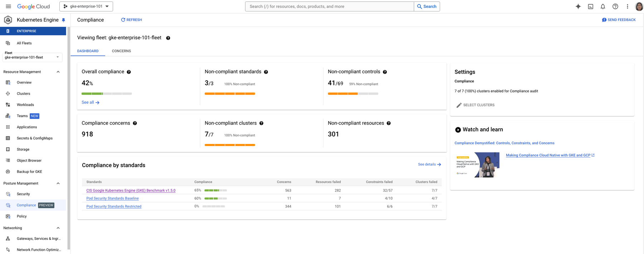Collapse the Resource Management section

(58, 72)
